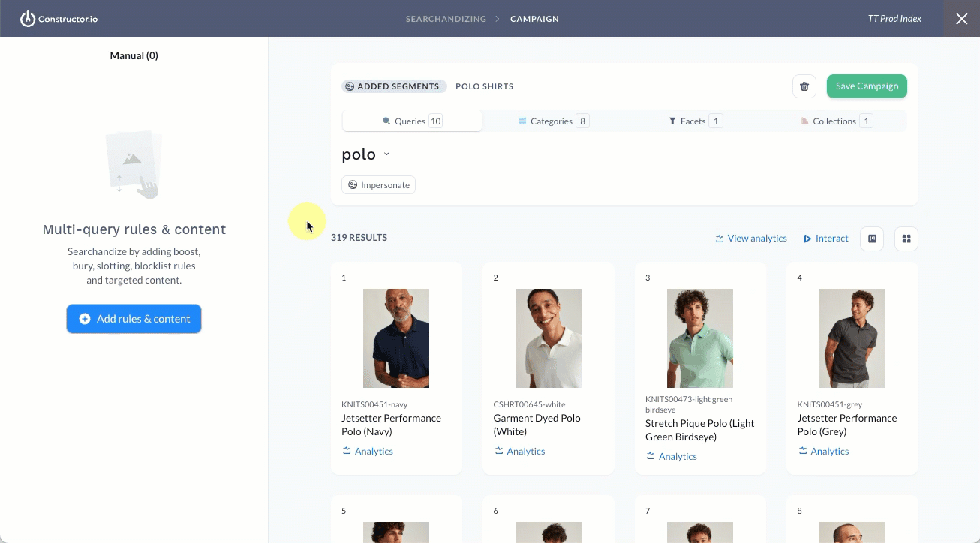Click Jetsetter Performance Polo (Navy) title
This screenshot has height=543, width=980.
pyautogui.click(x=391, y=424)
